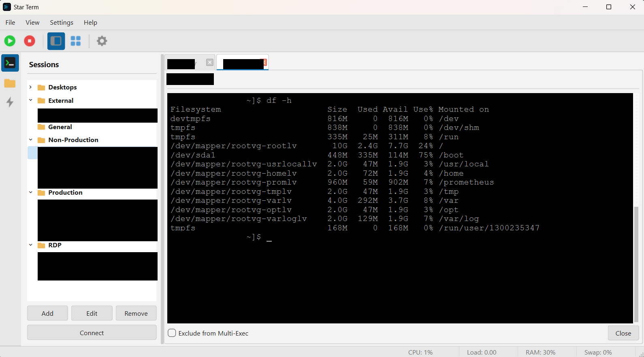Minimize the Star Term window
Screen dimensions: 644x357
(x=585, y=7)
